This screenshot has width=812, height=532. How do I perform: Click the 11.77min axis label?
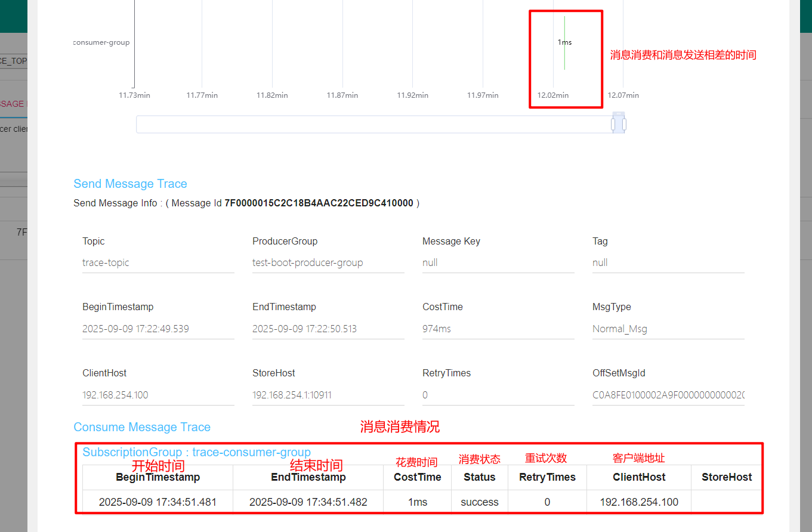coord(202,95)
